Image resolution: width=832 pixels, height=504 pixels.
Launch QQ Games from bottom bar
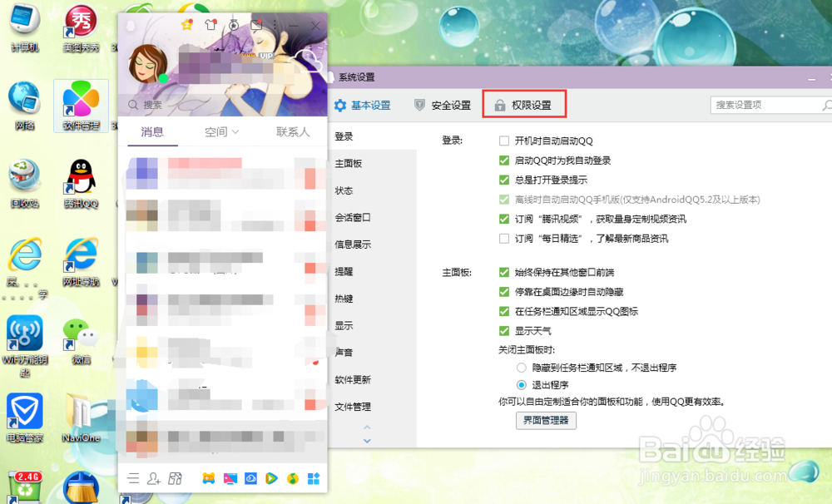(209, 478)
